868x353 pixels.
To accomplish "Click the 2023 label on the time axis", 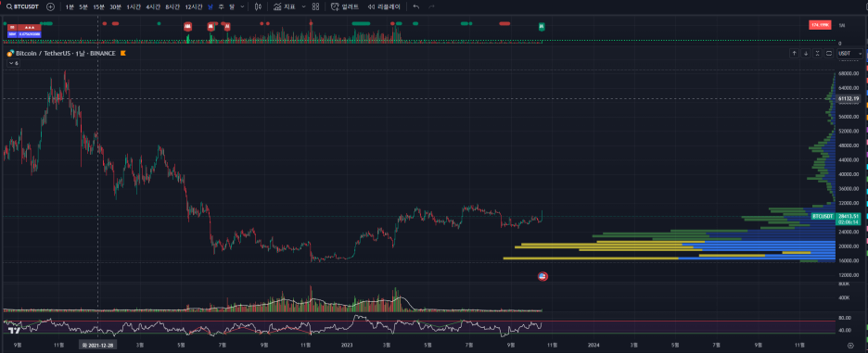I will click(347, 345).
